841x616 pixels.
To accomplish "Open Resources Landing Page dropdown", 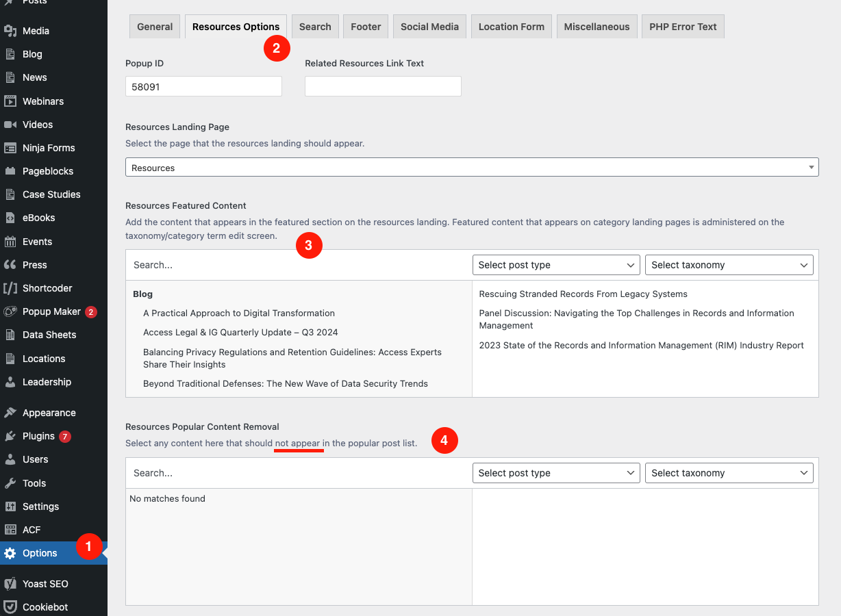I will [x=472, y=167].
